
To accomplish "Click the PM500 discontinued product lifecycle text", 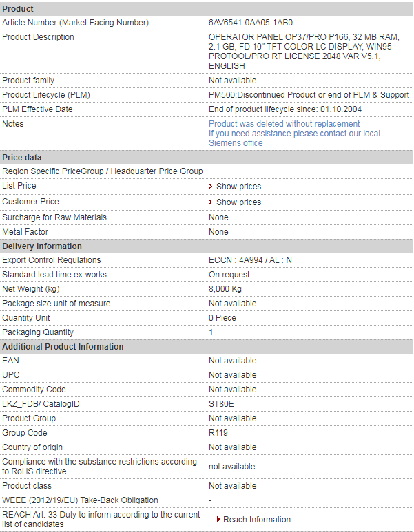I will pos(309,95).
